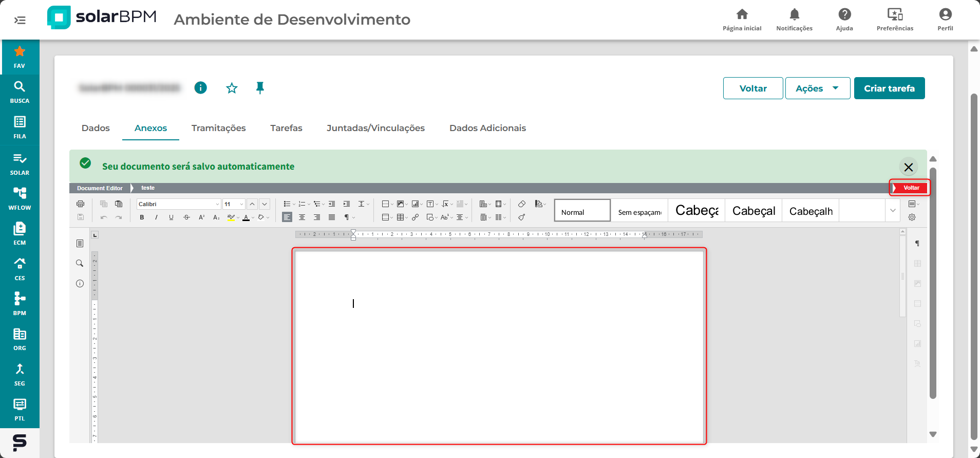Expand the Ações dropdown button
The image size is (980, 458).
(817, 88)
